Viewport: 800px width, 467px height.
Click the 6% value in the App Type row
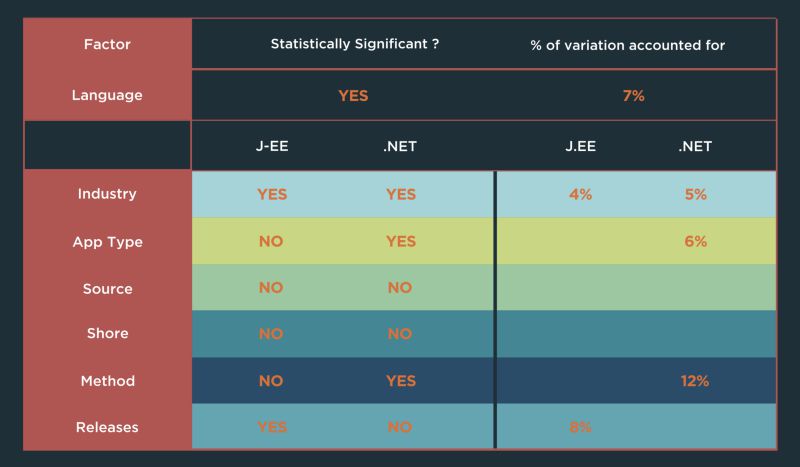point(696,242)
